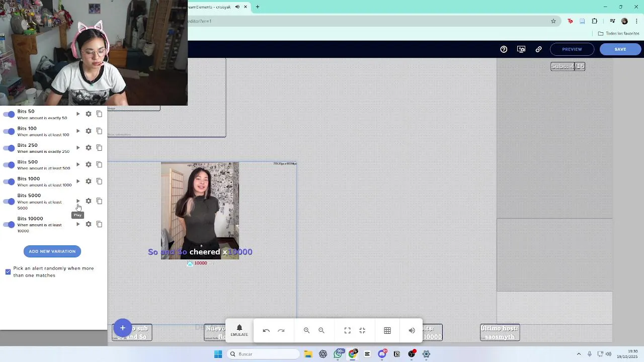Duplicate the Bits 10000 variation
The image size is (644, 362).
pos(99,224)
